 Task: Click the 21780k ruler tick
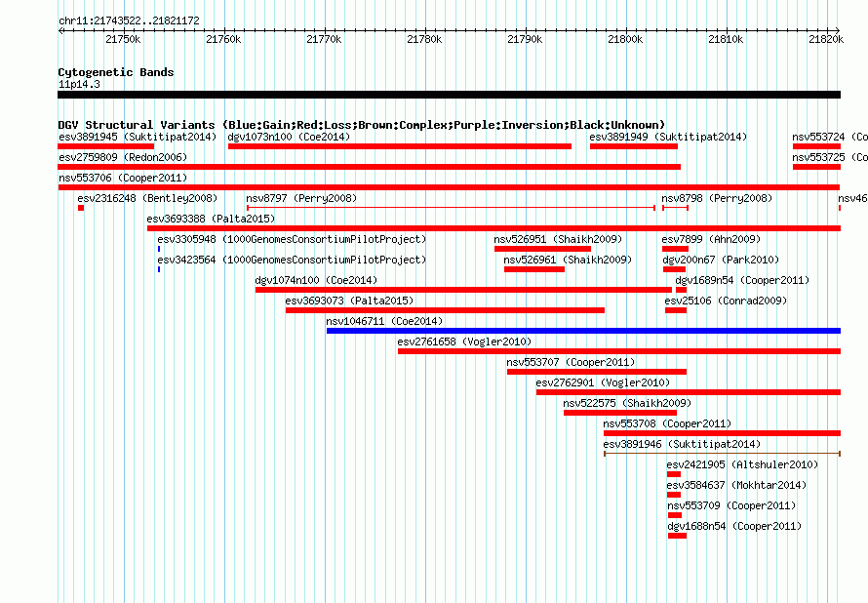(424, 39)
